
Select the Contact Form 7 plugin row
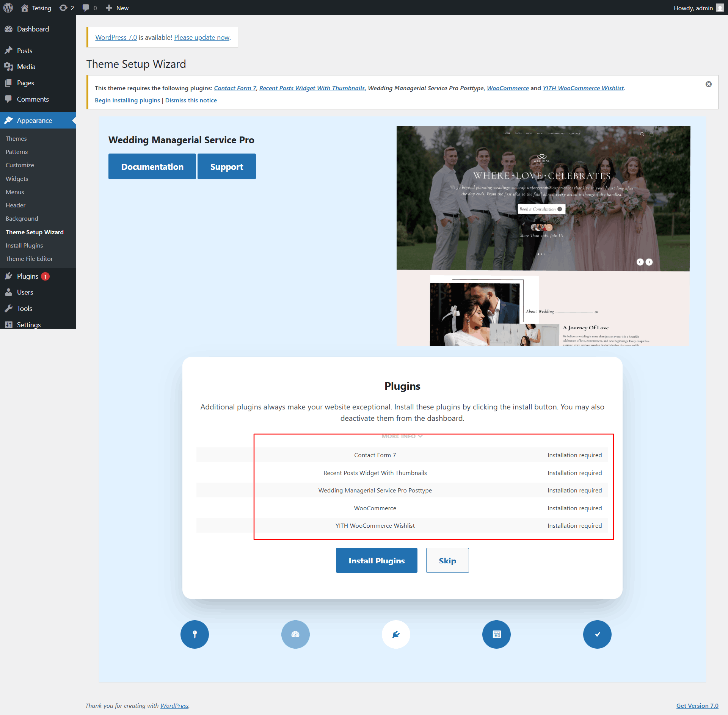(x=402, y=455)
